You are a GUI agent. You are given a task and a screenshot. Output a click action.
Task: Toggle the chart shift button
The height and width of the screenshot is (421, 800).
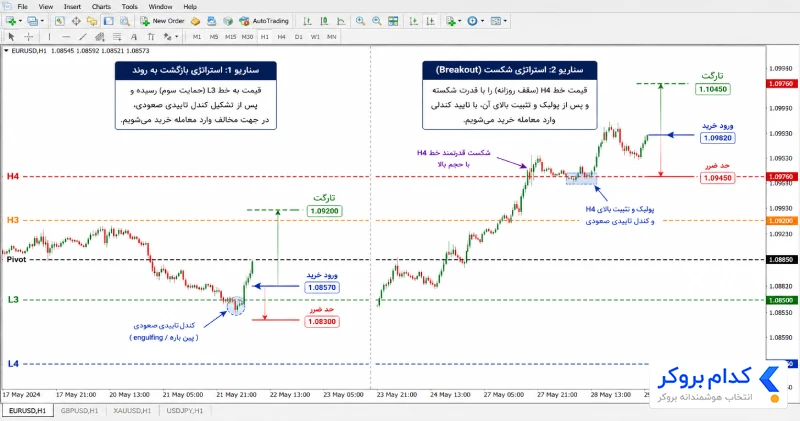(x=431, y=21)
